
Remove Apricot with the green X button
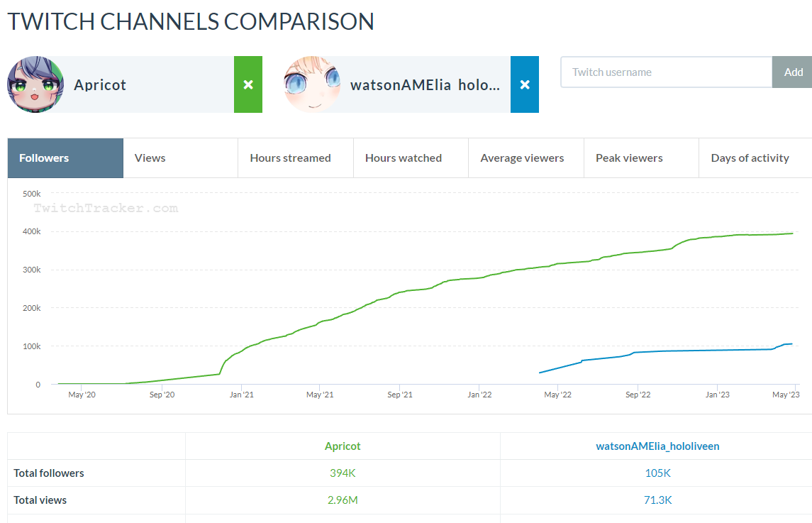(248, 84)
